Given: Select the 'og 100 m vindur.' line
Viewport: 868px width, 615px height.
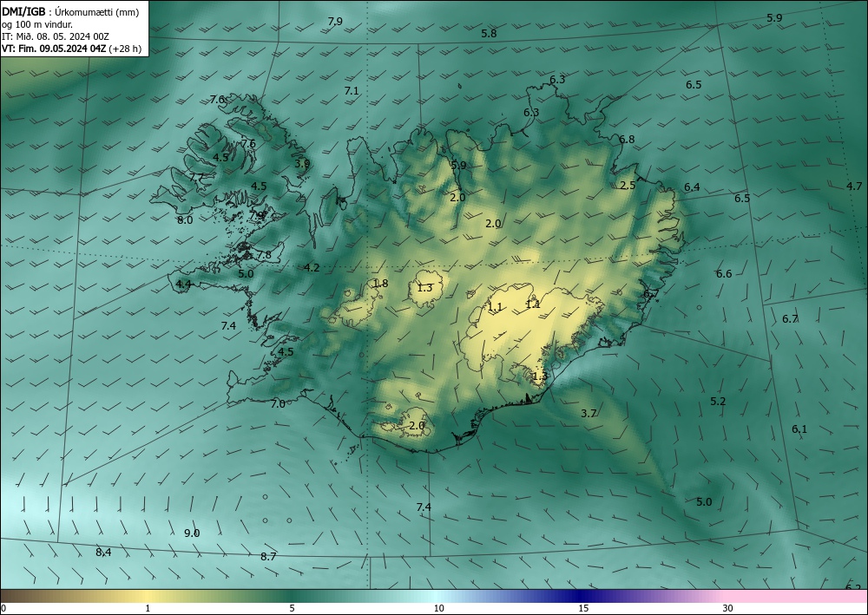Looking at the screenshot, I should point(37,24).
